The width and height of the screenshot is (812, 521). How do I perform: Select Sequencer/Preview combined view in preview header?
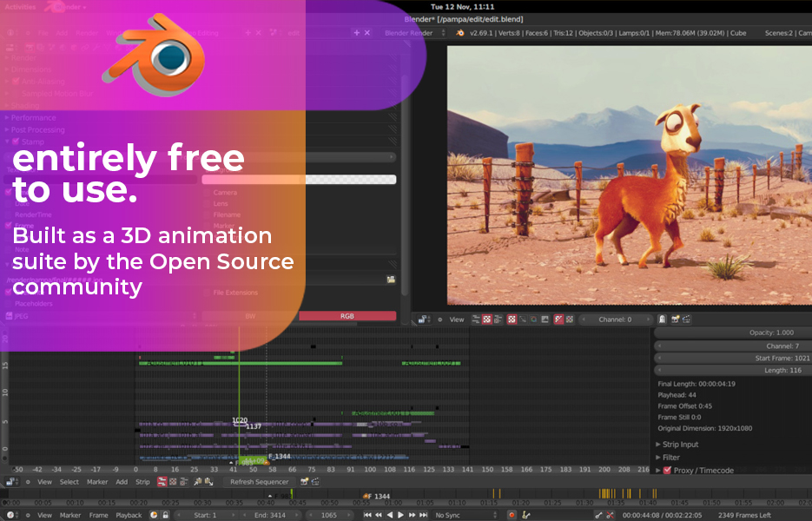pos(498,320)
